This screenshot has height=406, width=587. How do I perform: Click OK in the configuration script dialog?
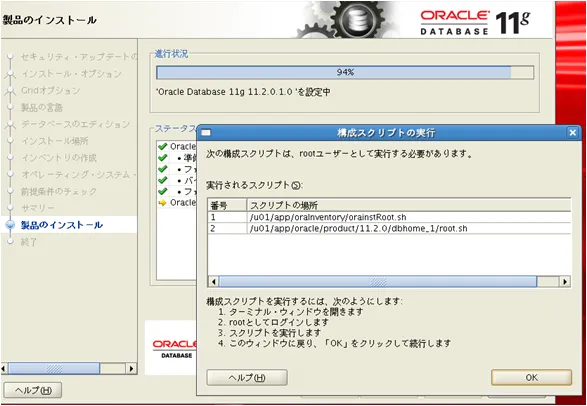[531, 377]
